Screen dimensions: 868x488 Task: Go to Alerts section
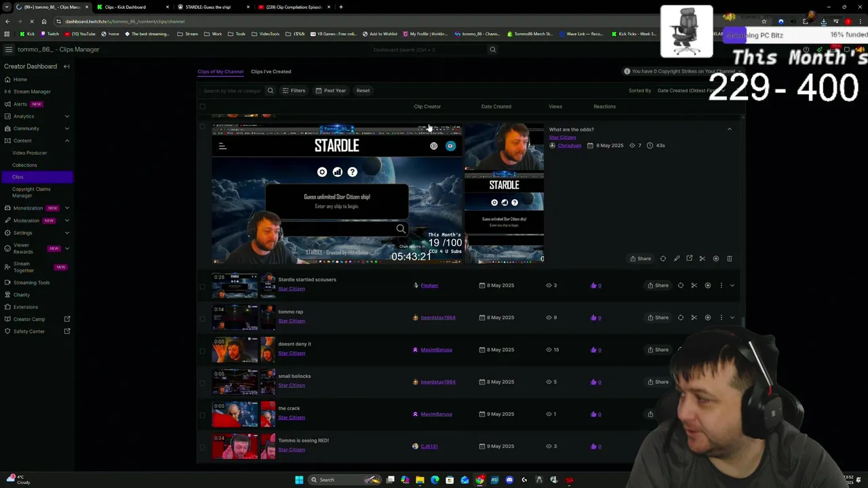click(x=20, y=104)
